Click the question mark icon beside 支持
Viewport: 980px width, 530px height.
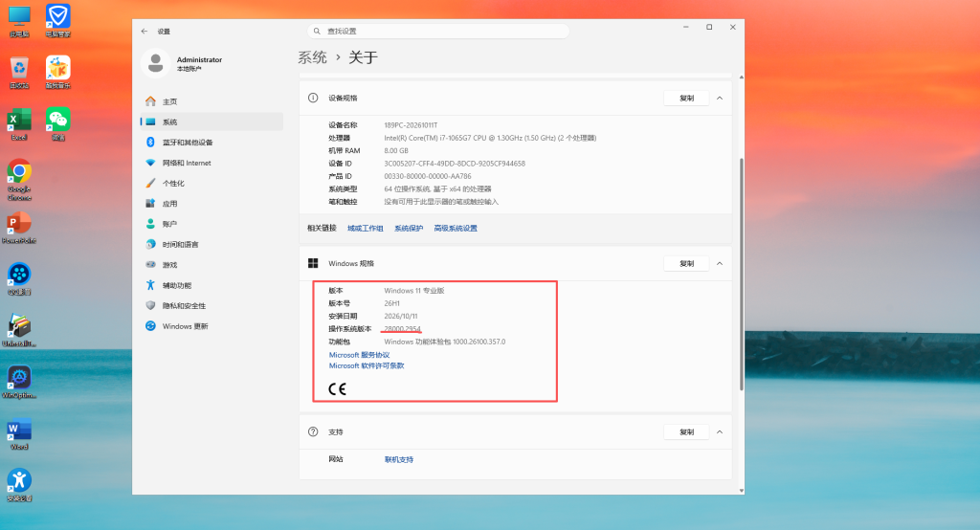(x=313, y=431)
